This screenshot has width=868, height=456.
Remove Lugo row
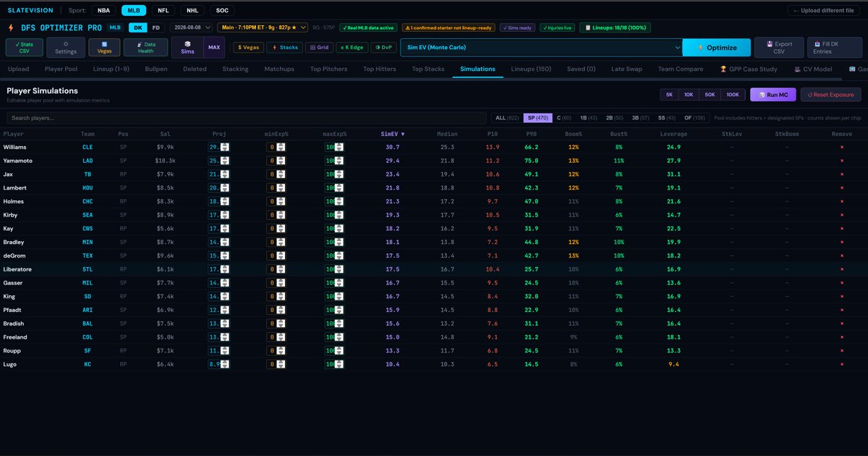pos(842,364)
